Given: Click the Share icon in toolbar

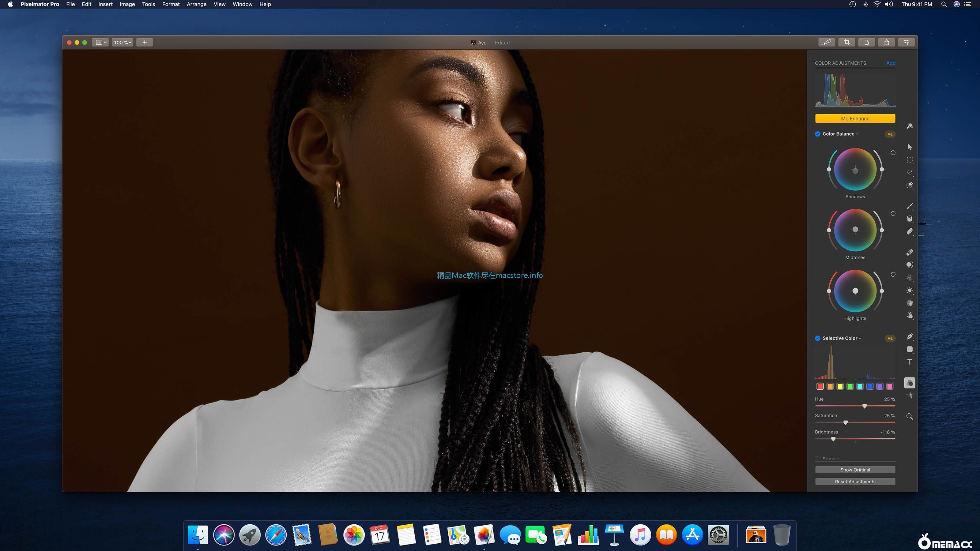Looking at the screenshot, I should pyautogui.click(x=886, y=42).
